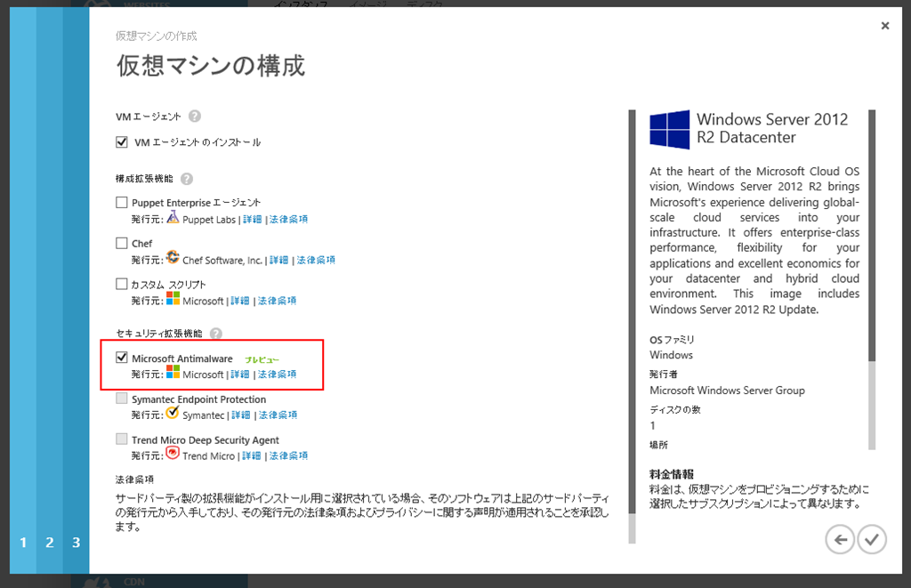
Task: Click the Microsoft Windows Server Group text
Action: (x=727, y=391)
